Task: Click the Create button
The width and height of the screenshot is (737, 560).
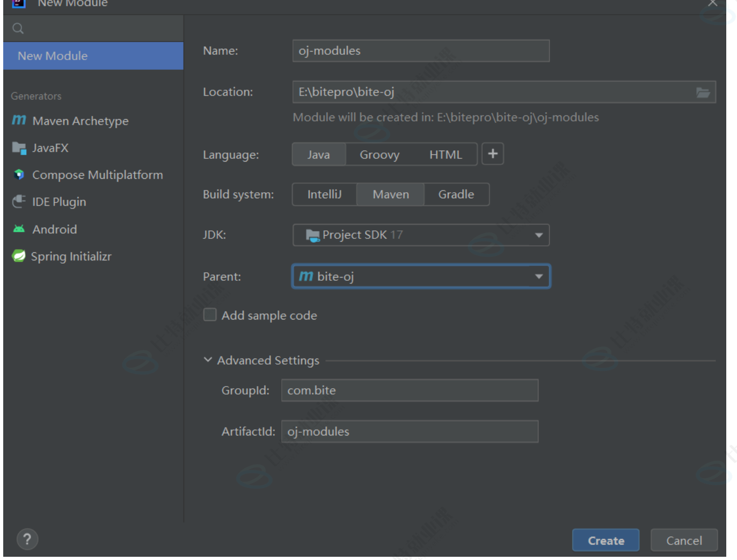Action: coord(605,540)
